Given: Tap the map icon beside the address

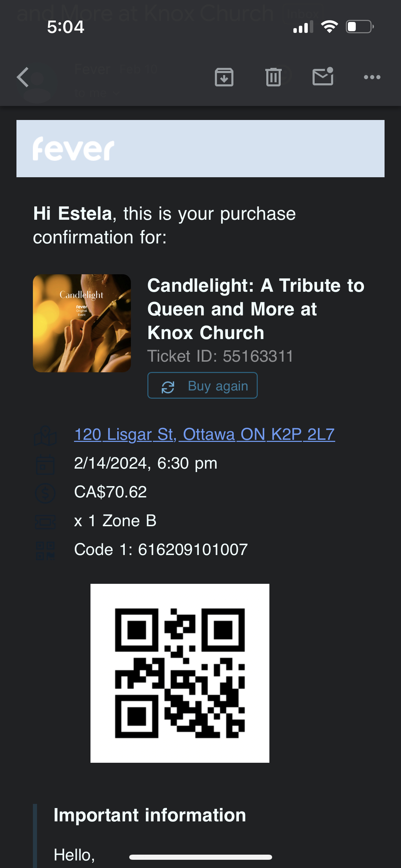Looking at the screenshot, I should tap(45, 435).
